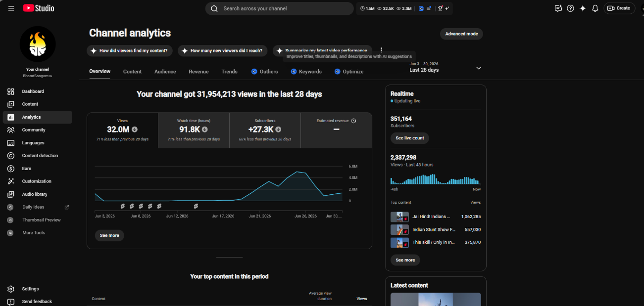Click the clock icon showing 1.5M
This screenshot has height=306, width=644.
pos(362,8)
